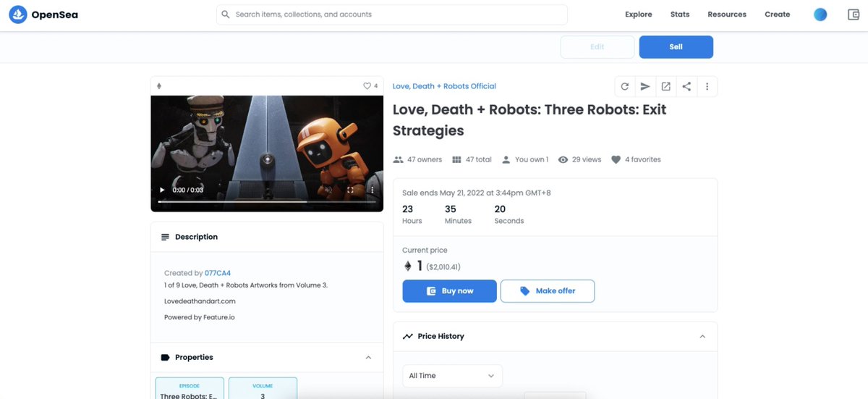868x399 pixels.
Task: Click the 0:00 / 0:03 time display
Action: point(188,190)
